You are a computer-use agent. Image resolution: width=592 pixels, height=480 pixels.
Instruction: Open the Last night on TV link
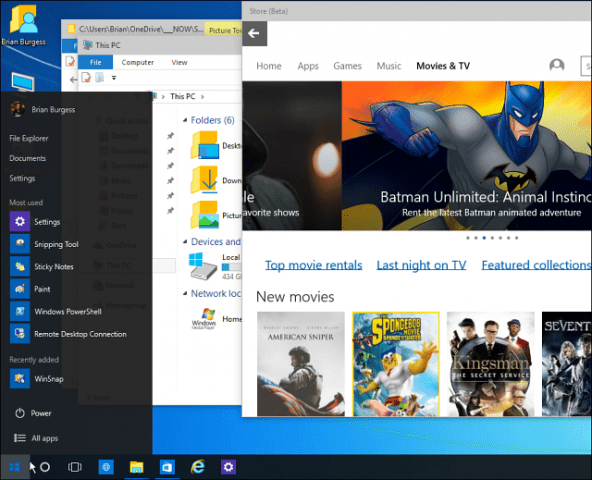click(421, 265)
